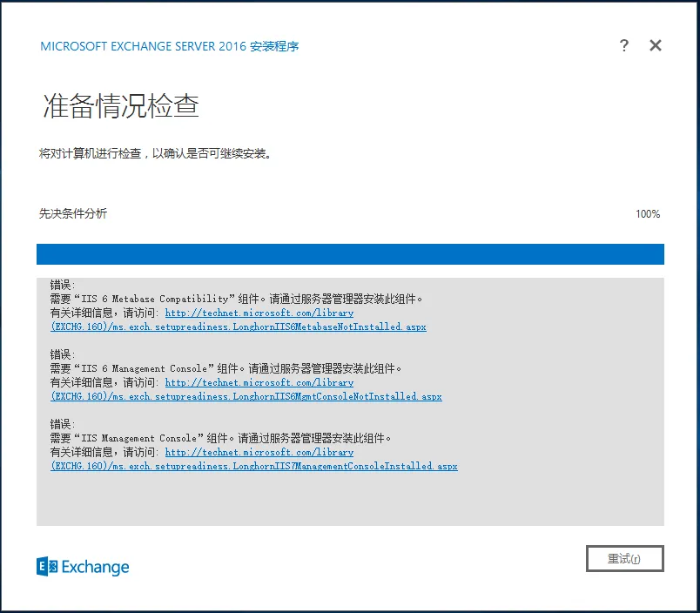Click technet library link under IIS 6 Management Console error
The height and width of the screenshot is (613, 700).
259,382
